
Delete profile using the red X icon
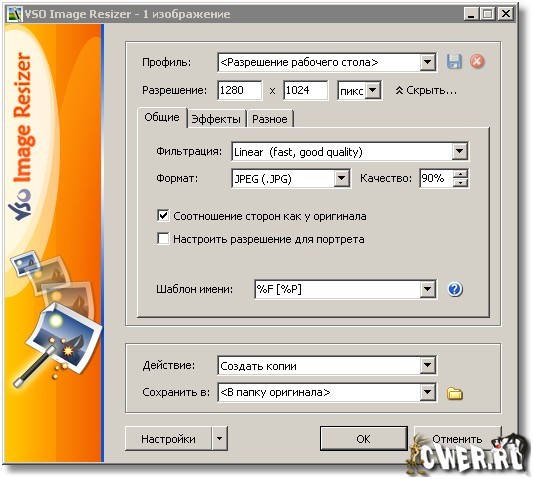pos(477,62)
